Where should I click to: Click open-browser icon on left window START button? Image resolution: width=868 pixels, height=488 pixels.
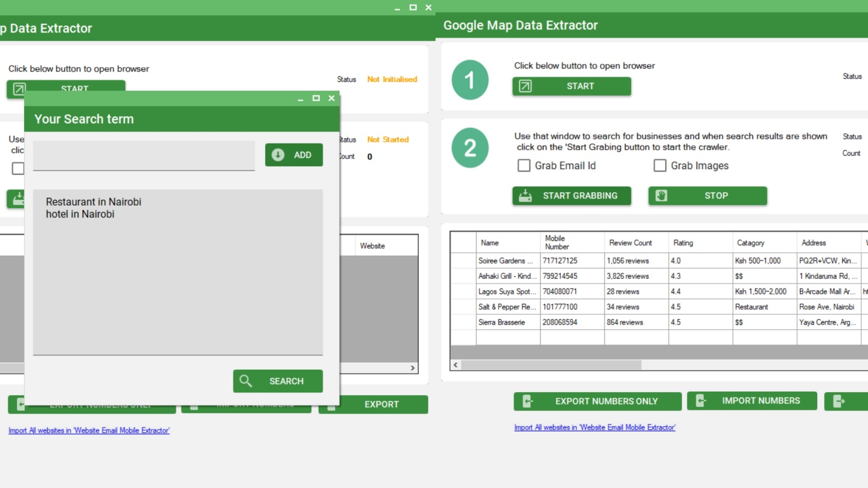point(19,88)
